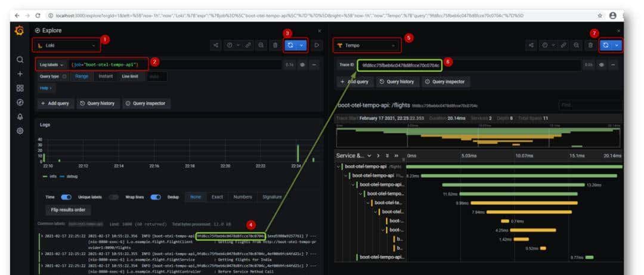644x275 pixels.
Task: Click the trash icon in the Tempo pane toolbar
Action: (590, 45)
